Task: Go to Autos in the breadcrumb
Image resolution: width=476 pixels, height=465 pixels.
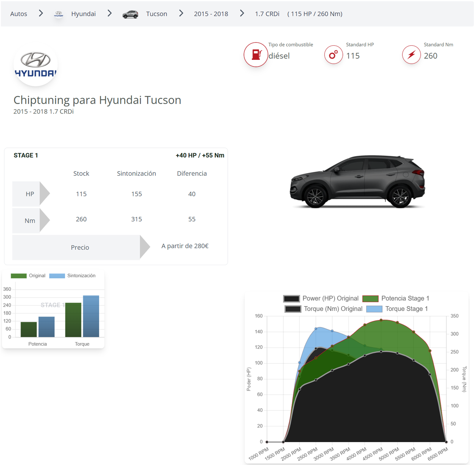Action: tap(19, 14)
